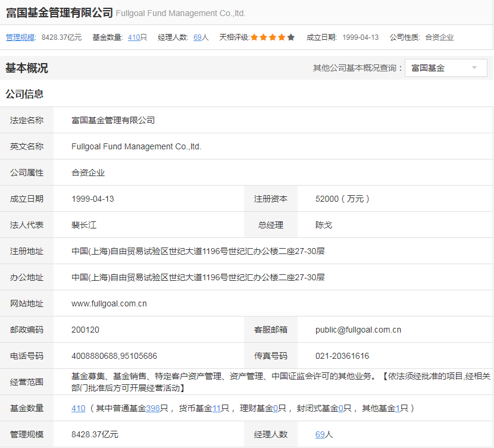Click 69 in the 经理人数 table row
The height and width of the screenshot is (448, 494).
(320, 434)
